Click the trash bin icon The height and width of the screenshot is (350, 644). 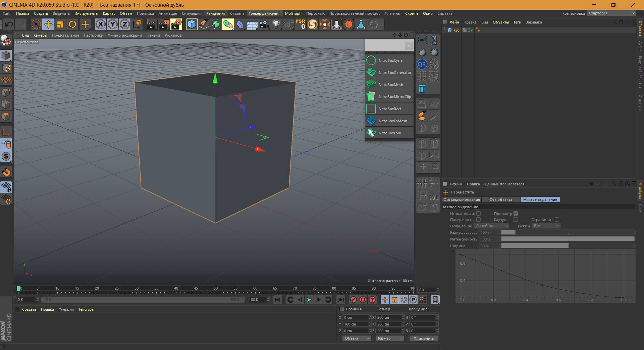(422, 88)
